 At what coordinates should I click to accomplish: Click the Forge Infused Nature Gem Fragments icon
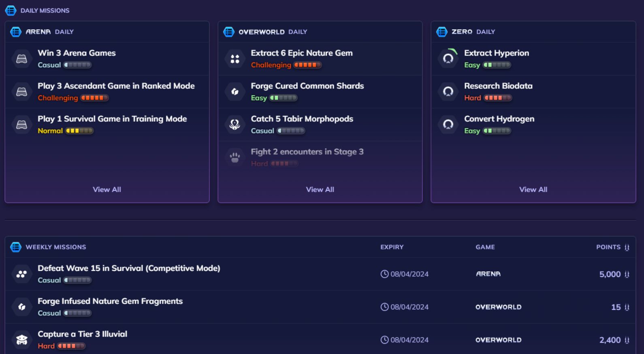(x=22, y=307)
